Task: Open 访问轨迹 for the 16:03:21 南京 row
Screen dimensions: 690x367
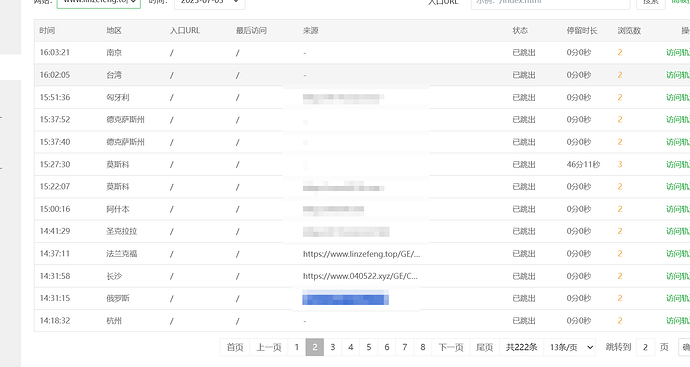Action: 678,52
